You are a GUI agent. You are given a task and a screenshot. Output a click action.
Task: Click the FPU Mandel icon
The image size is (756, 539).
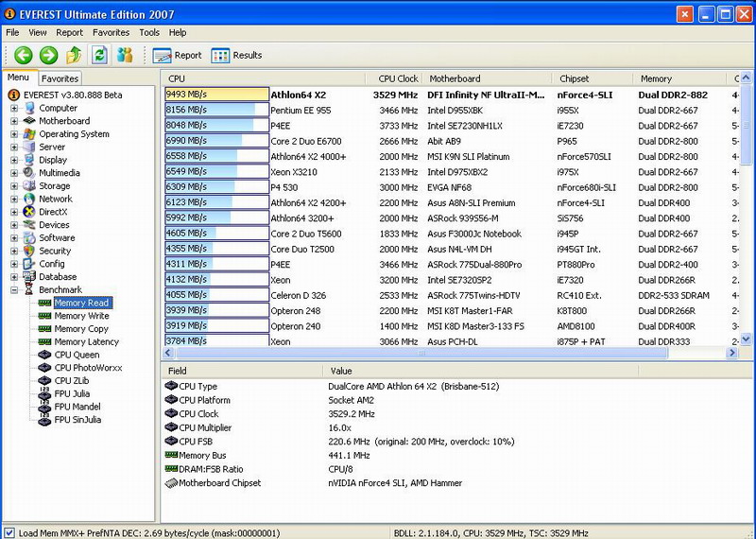tap(44, 407)
